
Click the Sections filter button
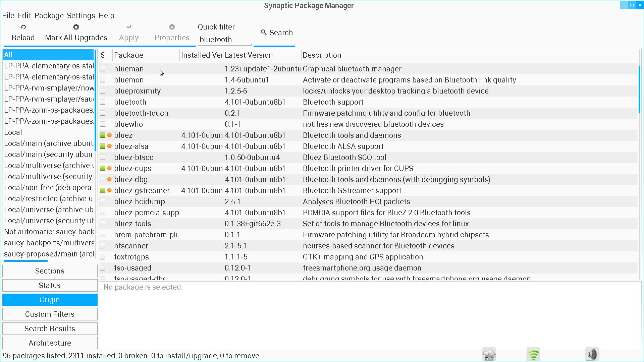point(50,271)
